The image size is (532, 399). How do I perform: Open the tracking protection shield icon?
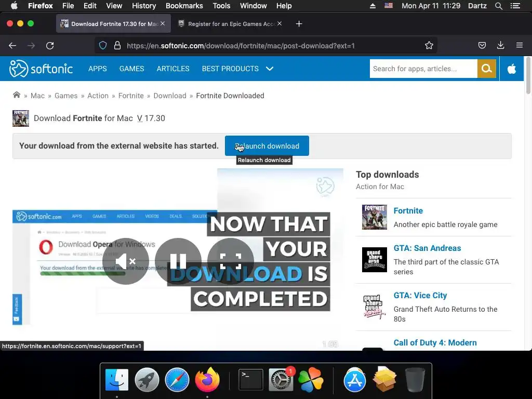tap(103, 46)
